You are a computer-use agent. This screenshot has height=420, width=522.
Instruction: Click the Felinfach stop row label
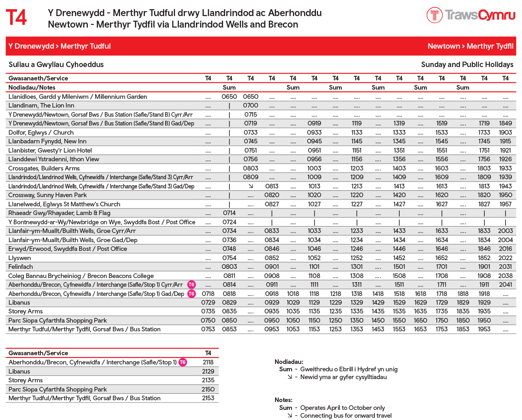pyautogui.click(x=21, y=267)
